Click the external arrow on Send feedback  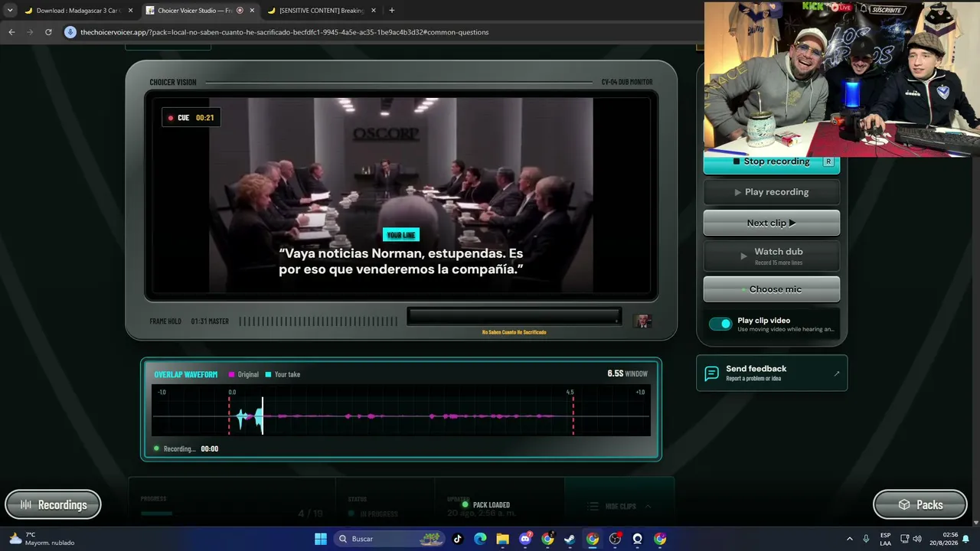click(837, 373)
